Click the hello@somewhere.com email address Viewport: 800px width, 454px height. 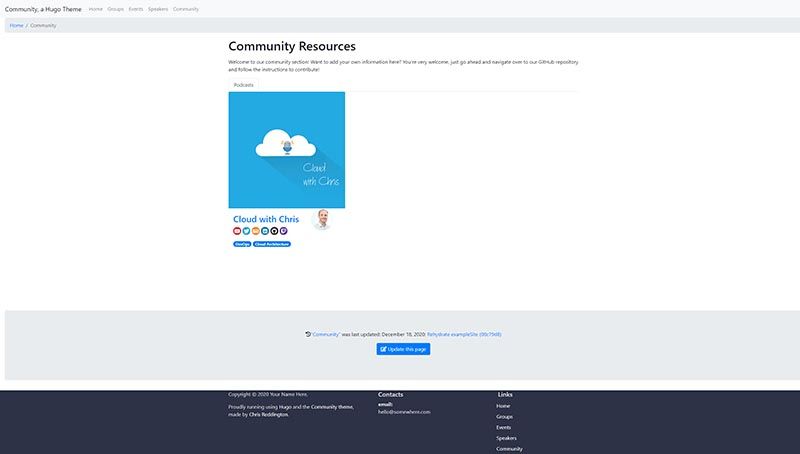[404, 412]
